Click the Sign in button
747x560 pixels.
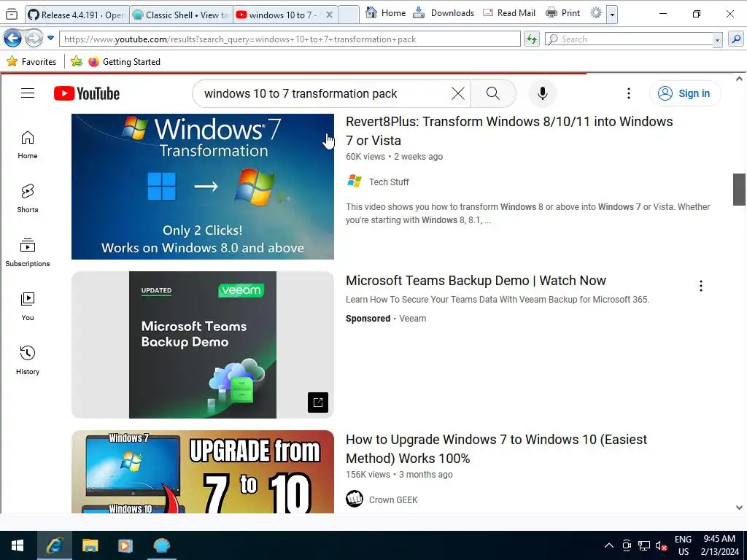684,93
